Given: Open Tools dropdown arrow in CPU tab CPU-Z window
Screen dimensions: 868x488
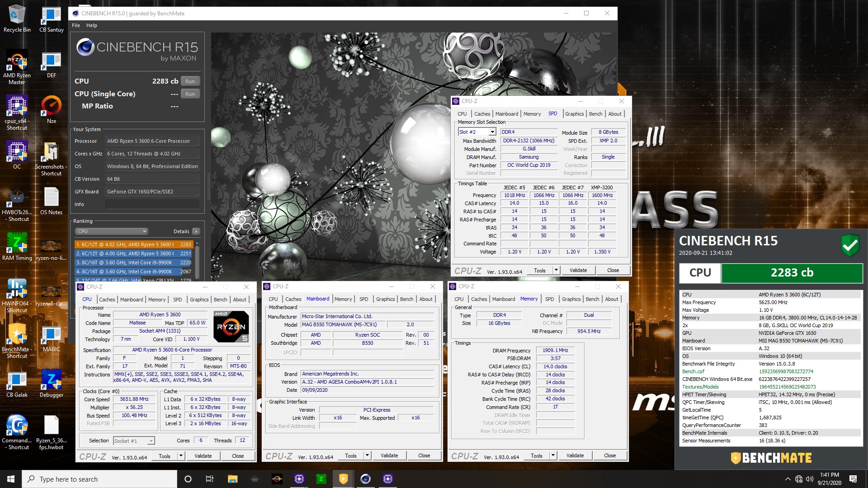Looking at the screenshot, I should point(181,456).
